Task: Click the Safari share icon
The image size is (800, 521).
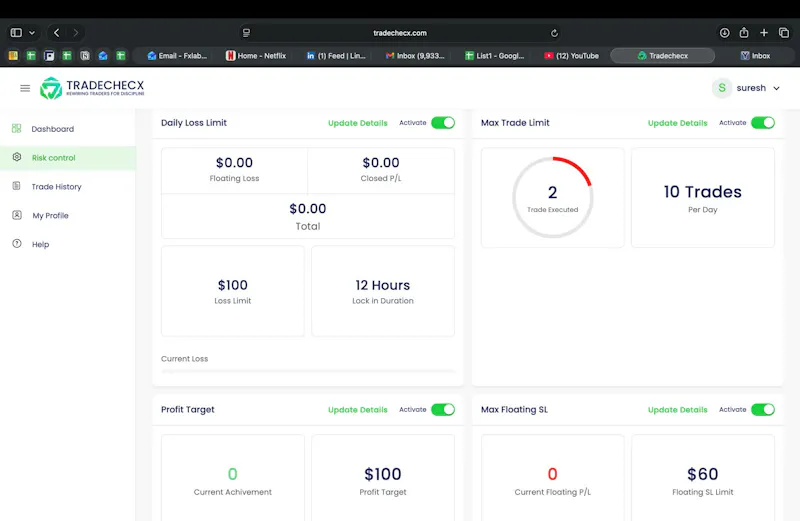Action: (x=744, y=33)
